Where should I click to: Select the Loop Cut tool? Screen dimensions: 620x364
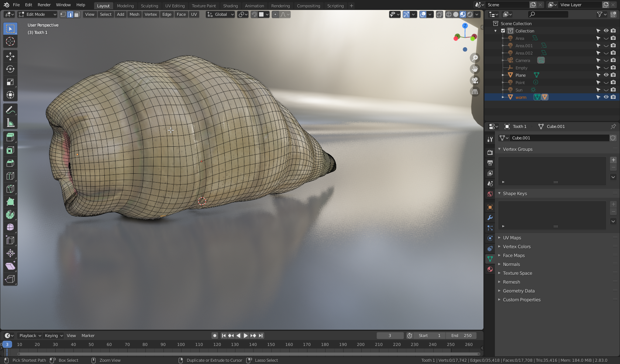(10, 176)
